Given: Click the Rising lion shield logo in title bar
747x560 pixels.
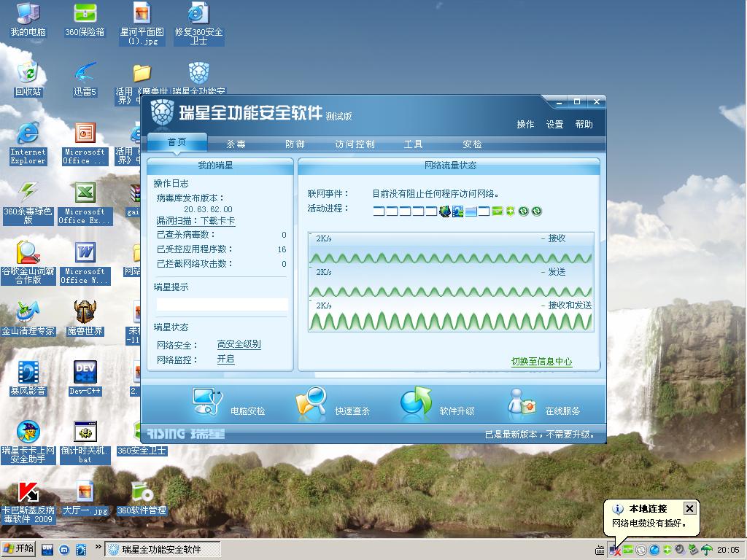Looking at the screenshot, I should (162, 113).
